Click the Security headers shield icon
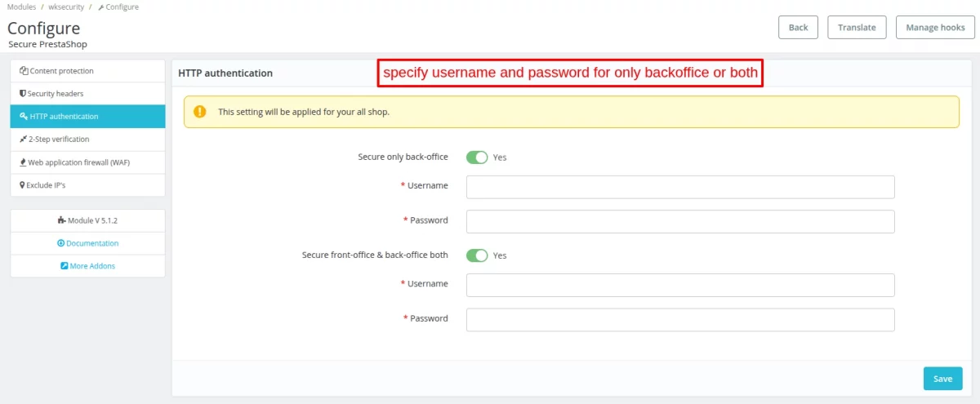The image size is (980, 404). tap(23, 94)
